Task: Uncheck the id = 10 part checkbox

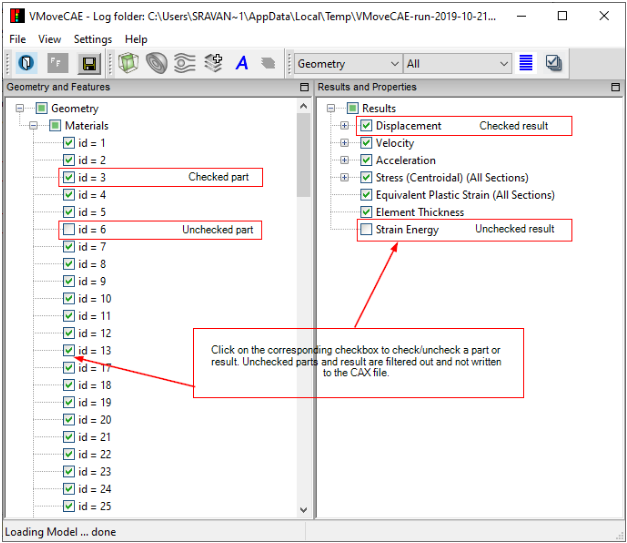Action: pos(69,298)
